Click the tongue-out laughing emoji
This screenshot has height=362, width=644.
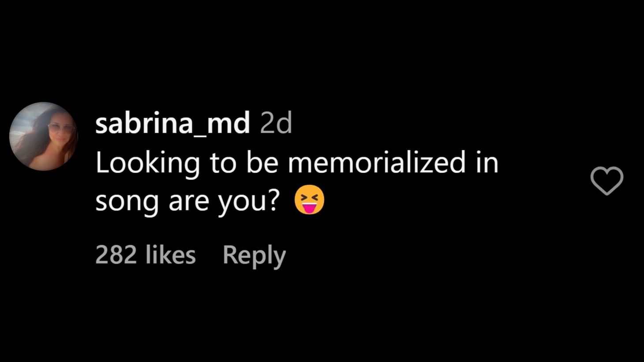point(309,200)
